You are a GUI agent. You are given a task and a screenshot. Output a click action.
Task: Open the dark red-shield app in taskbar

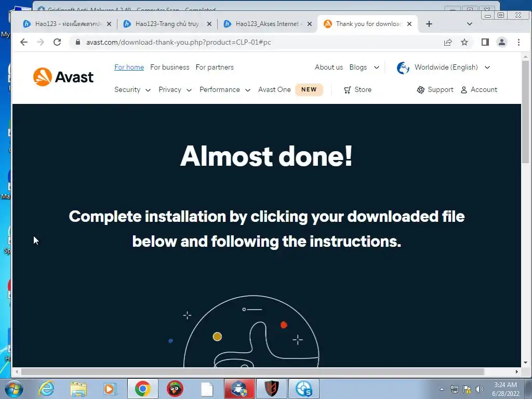coord(271,389)
